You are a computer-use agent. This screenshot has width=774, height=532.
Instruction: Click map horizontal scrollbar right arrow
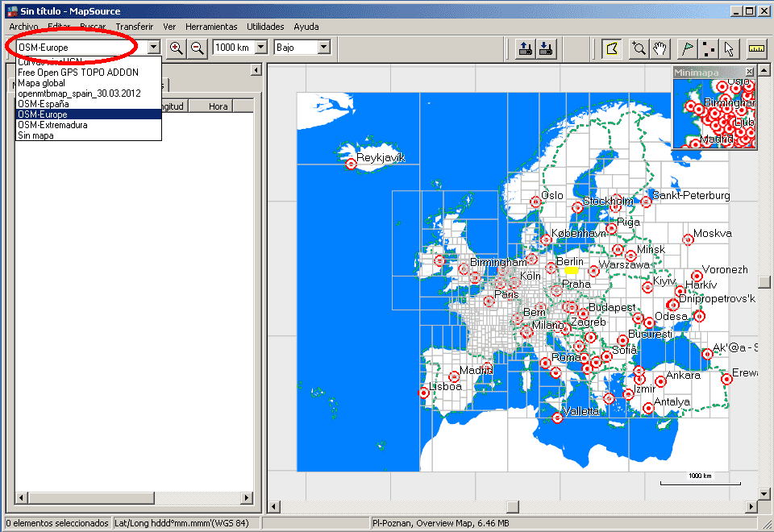click(751, 506)
